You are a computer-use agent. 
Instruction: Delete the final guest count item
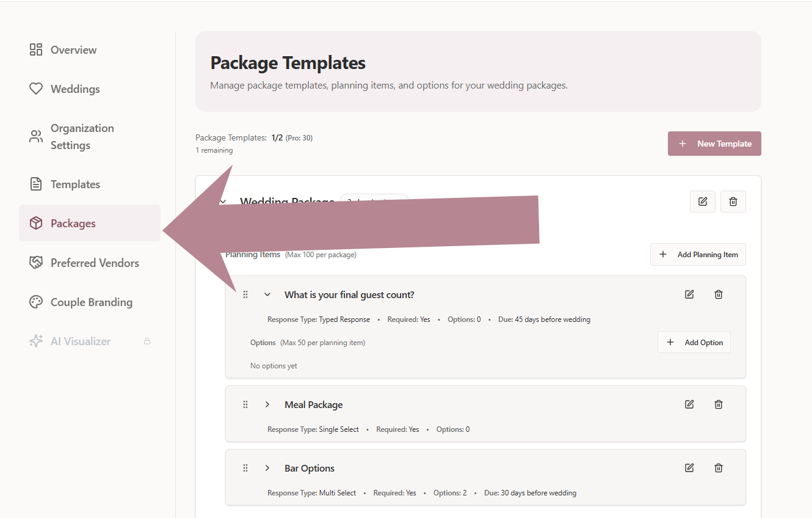[x=719, y=294]
